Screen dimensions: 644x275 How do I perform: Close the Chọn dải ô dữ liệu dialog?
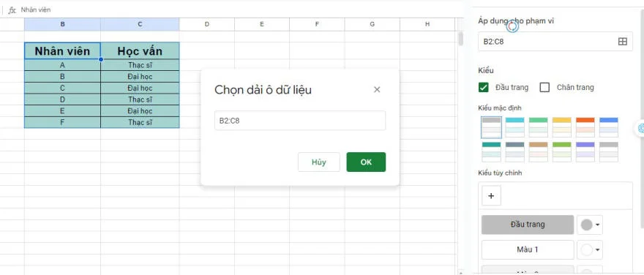point(377,89)
